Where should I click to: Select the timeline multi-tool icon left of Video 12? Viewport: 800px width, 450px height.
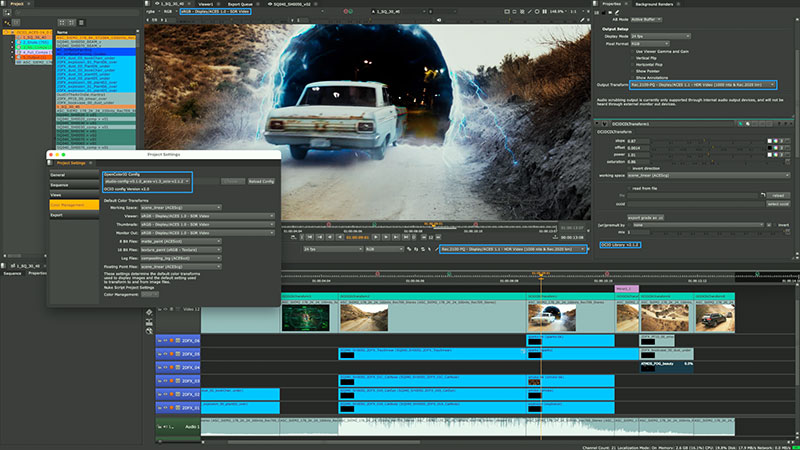(150, 310)
